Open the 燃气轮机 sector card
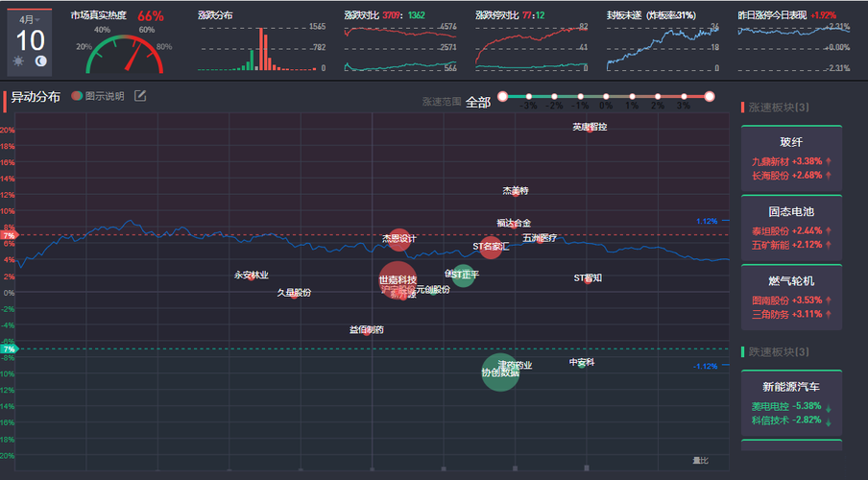 pos(791,298)
